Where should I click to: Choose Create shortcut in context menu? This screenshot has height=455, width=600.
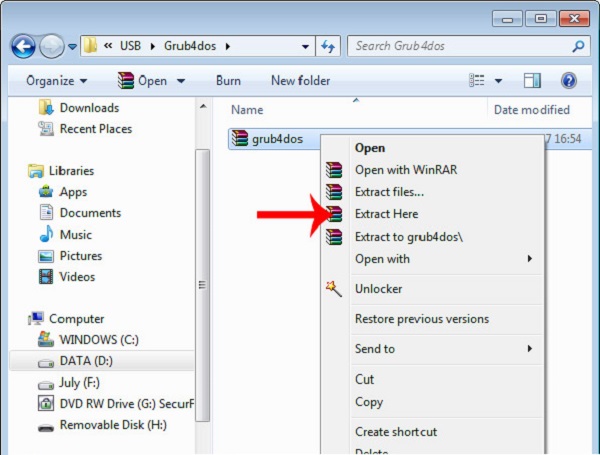(396, 432)
